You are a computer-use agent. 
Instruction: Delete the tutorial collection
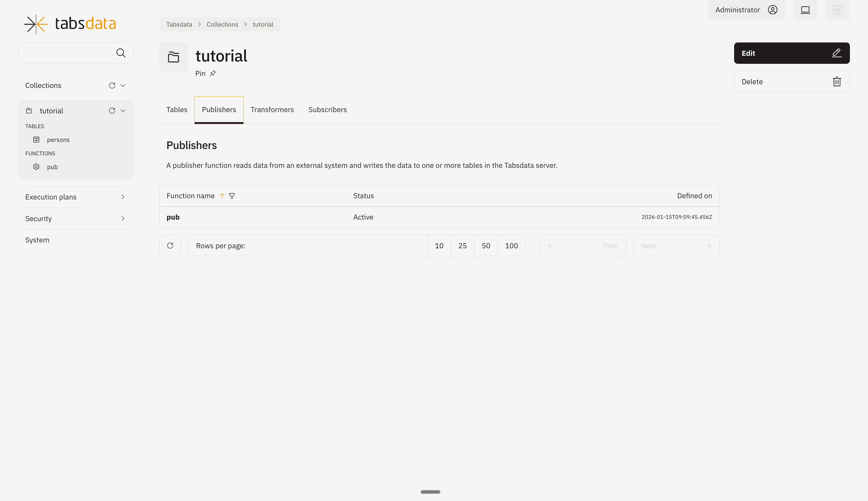(x=792, y=82)
